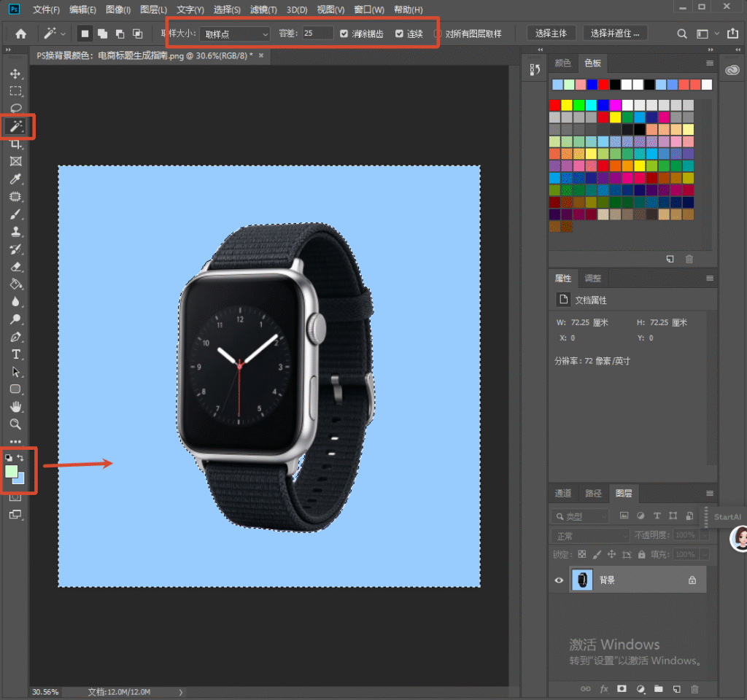Open the 滤镜(T) menu

263,9
